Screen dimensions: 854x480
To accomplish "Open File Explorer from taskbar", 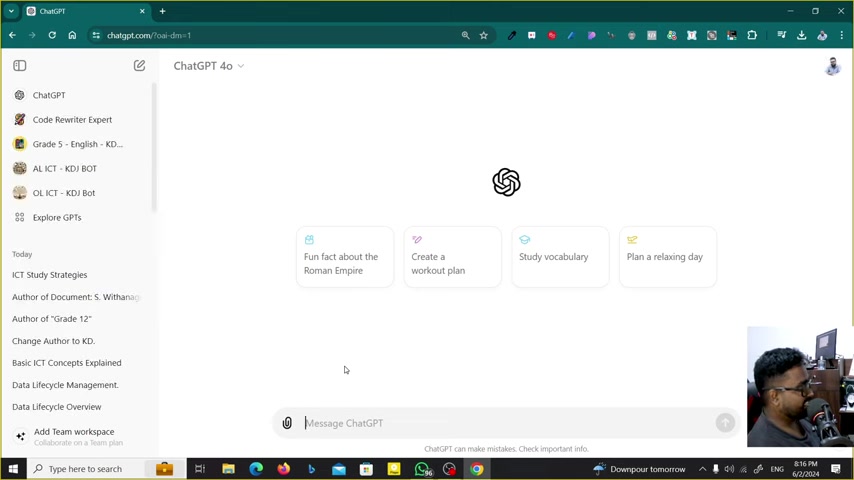I will (228, 469).
